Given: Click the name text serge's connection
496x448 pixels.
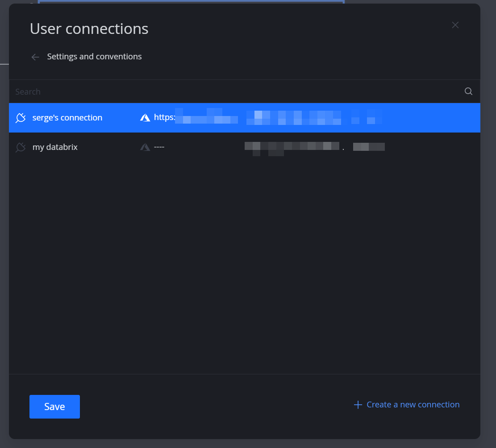Looking at the screenshot, I should 67,117.
